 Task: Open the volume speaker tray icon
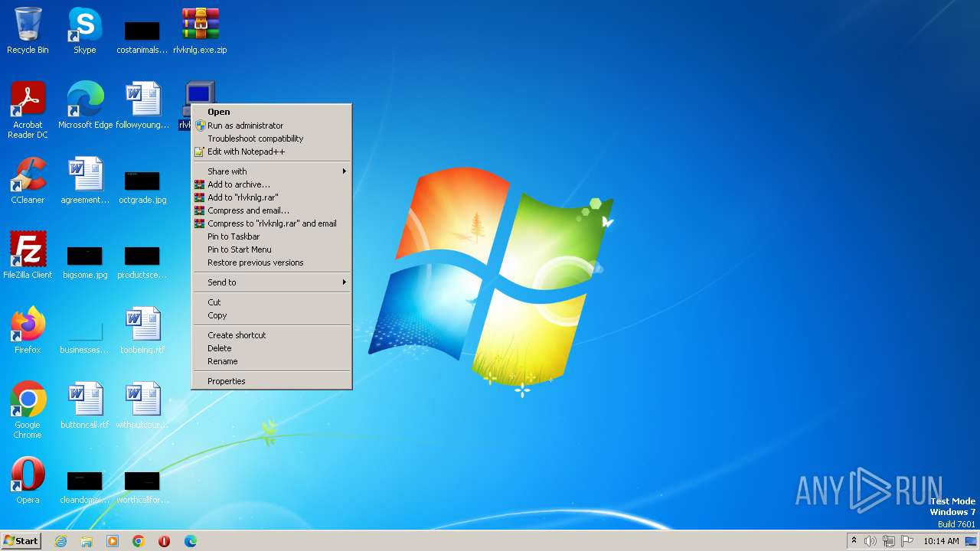tap(871, 541)
